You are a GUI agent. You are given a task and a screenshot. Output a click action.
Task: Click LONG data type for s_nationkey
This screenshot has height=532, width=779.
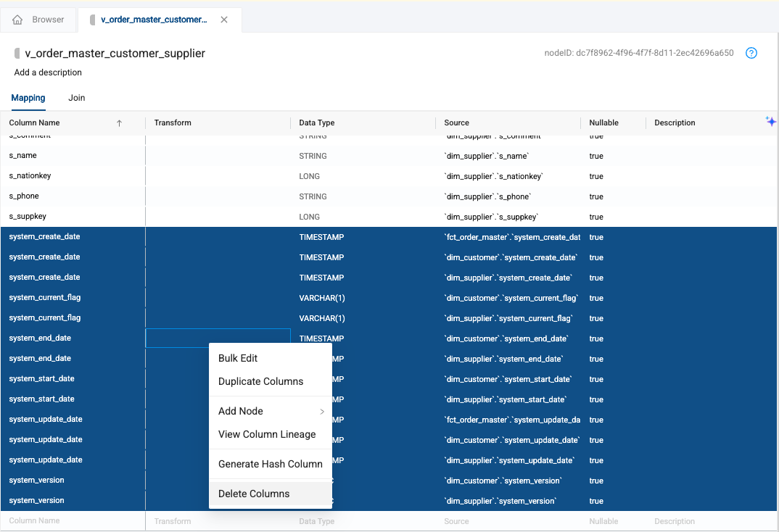point(310,177)
